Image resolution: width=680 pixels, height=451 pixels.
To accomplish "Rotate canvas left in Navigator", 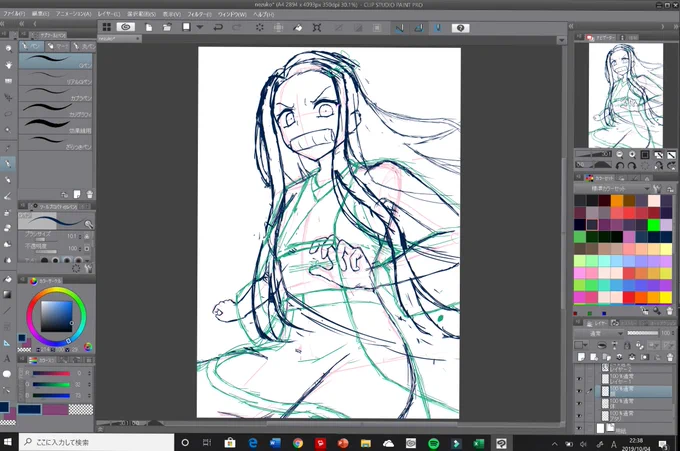I will click(x=619, y=165).
